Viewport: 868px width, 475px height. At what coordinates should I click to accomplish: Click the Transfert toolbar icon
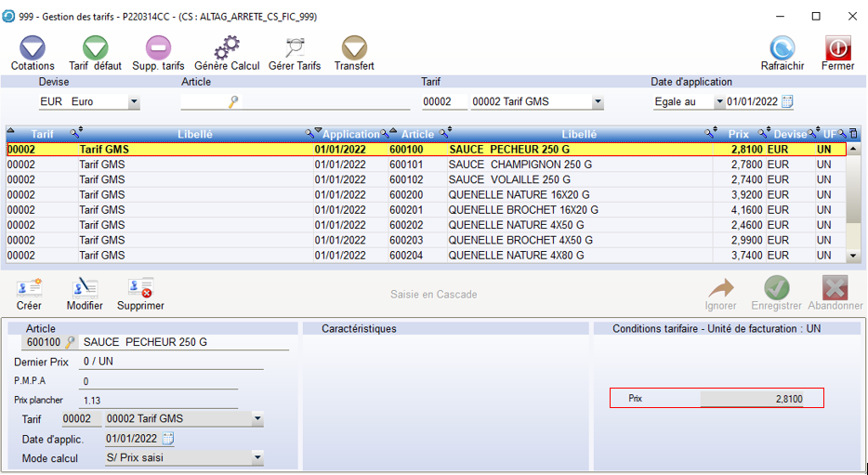[x=354, y=48]
